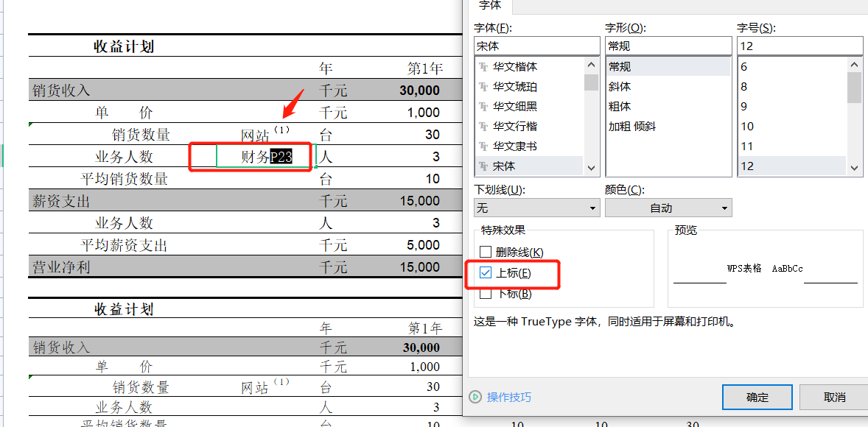This screenshot has height=427, width=868.
Task: Select font size 9 in the size list
Action: [x=744, y=106]
